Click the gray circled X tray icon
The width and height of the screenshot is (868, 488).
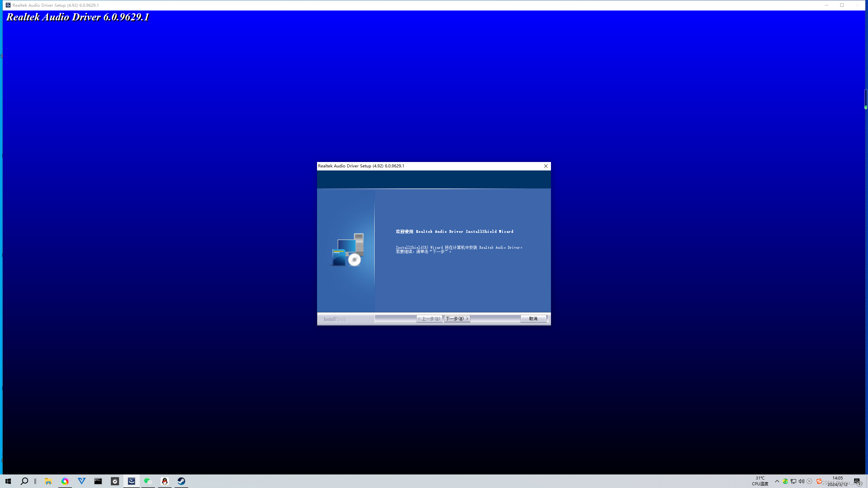pos(809,481)
